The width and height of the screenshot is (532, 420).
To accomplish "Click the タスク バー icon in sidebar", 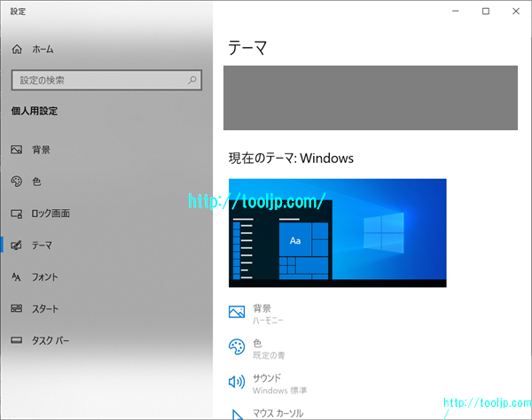I will (16, 340).
